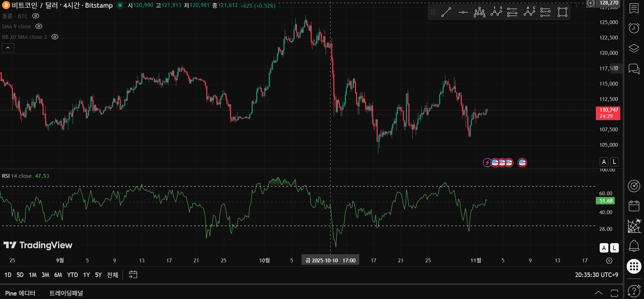Expand the bottom panel with the up chevron
The width and height of the screenshot is (644, 299).
pos(598,293)
